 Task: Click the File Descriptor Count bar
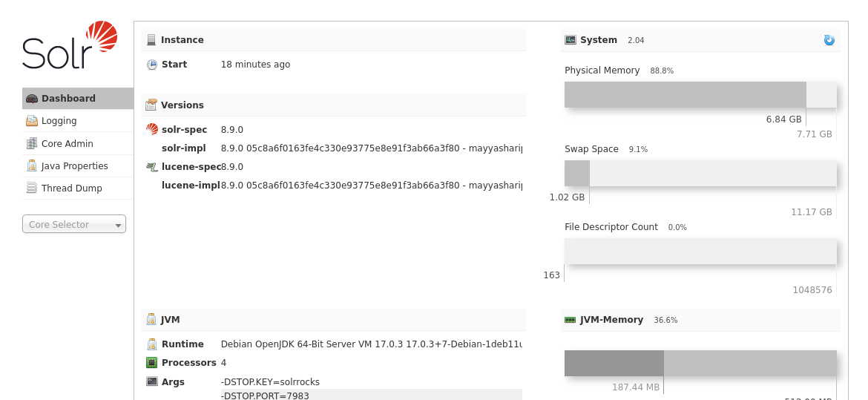click(x=700, y=252)
